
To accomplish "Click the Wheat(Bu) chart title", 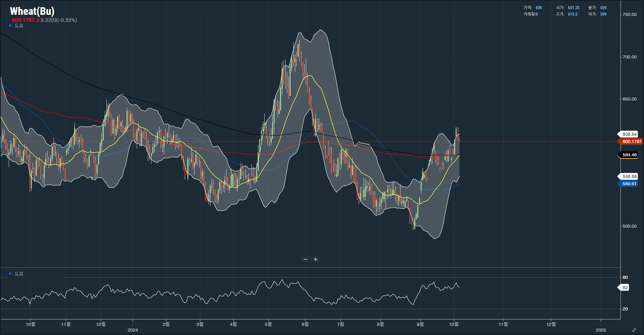I will (32, 11).
